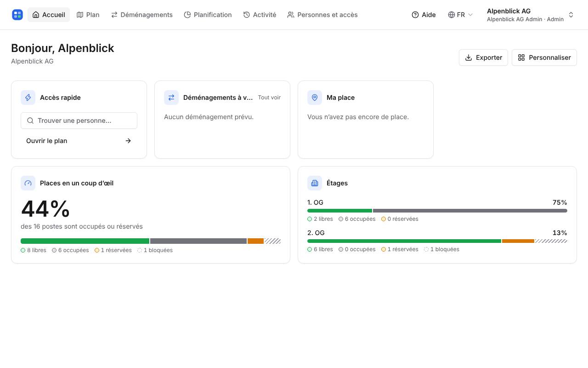
Task: Open the Plan tab
Action: coord(88,15)
